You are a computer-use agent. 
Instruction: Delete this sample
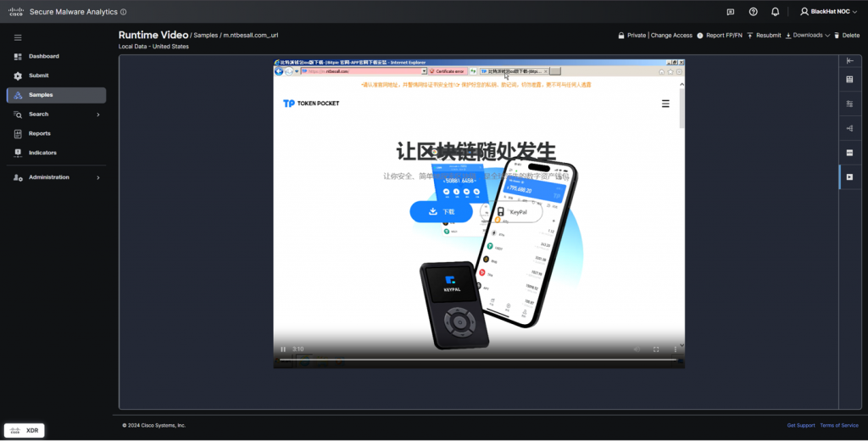pyautogui.click(x=846, y=36)
